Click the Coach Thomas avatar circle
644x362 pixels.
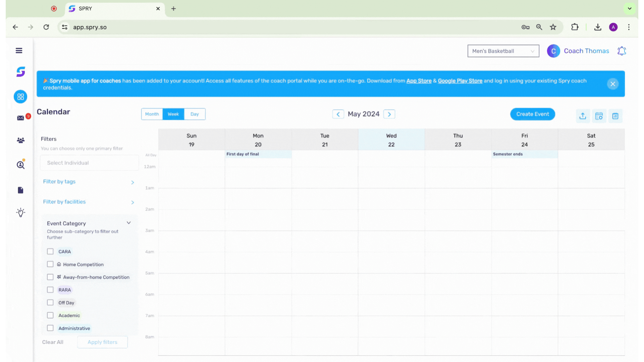[x=553, y=51]
